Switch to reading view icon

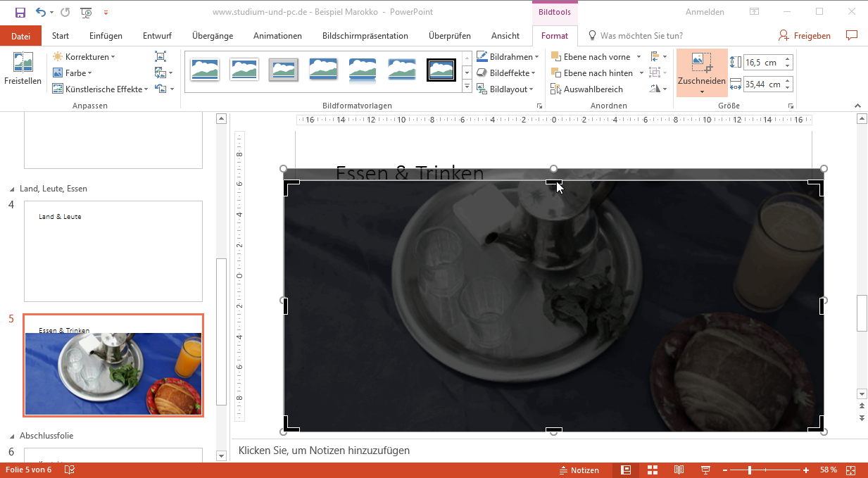679,470
